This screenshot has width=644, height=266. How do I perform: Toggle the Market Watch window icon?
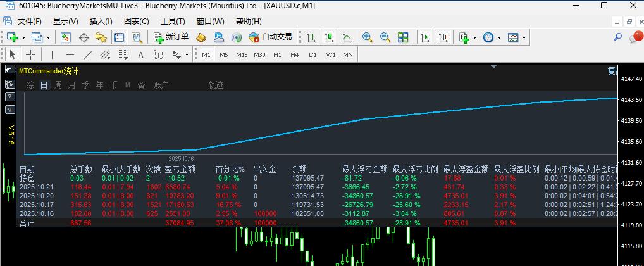point(66,37)
